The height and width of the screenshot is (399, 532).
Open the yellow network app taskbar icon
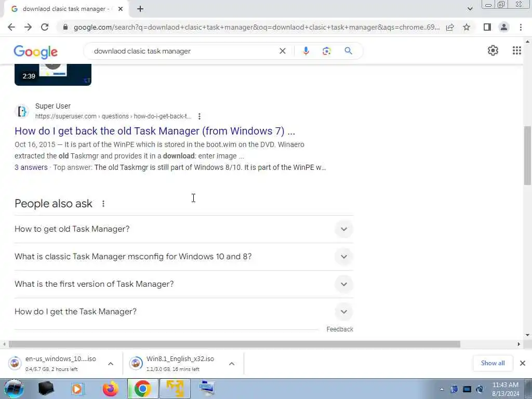(x=175, y=389)
